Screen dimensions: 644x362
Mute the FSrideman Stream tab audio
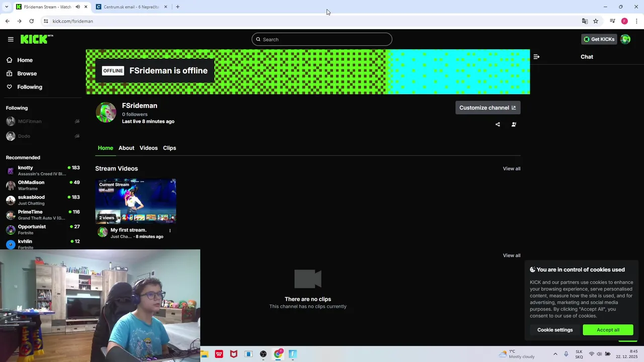77,7
